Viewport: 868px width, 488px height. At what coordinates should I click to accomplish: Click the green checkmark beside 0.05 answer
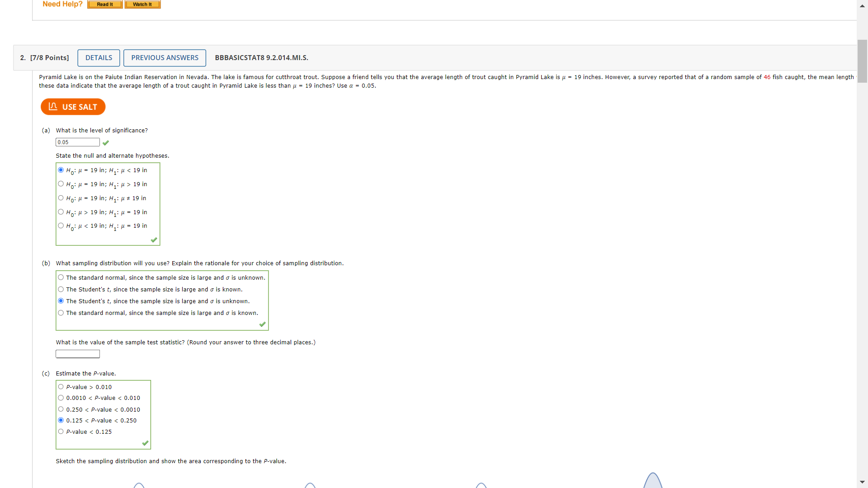106,142
